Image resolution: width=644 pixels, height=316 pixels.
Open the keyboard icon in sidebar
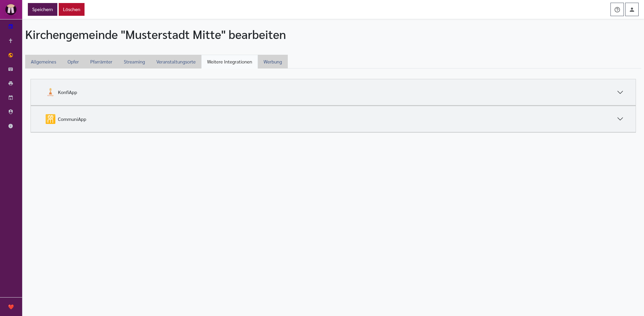(x=11, y=69)
